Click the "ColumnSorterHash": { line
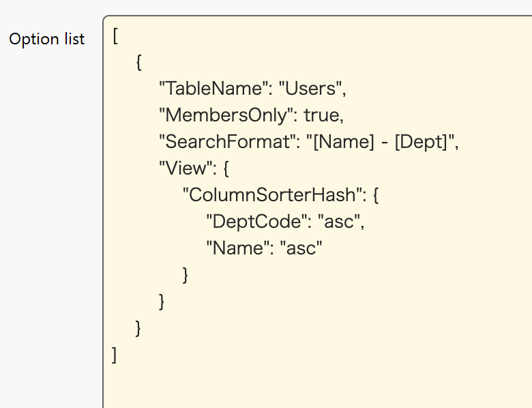 pos(281,195)
